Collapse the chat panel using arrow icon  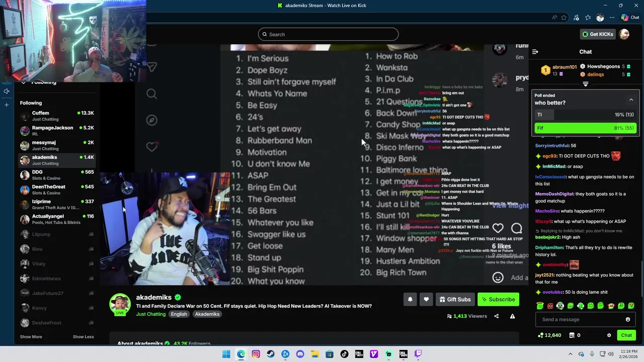coord(535,52)
